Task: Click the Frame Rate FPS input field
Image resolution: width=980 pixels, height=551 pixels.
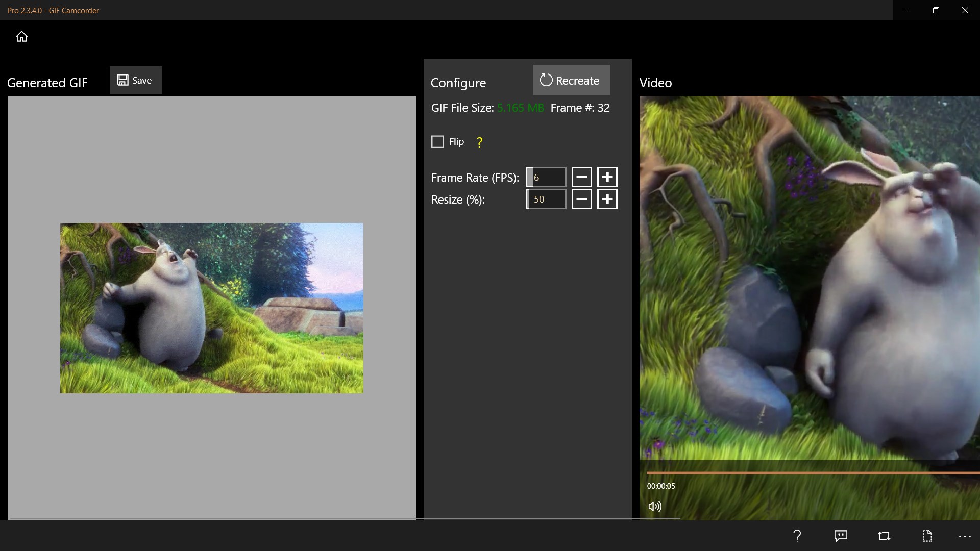Action: (x=547, y=177)
